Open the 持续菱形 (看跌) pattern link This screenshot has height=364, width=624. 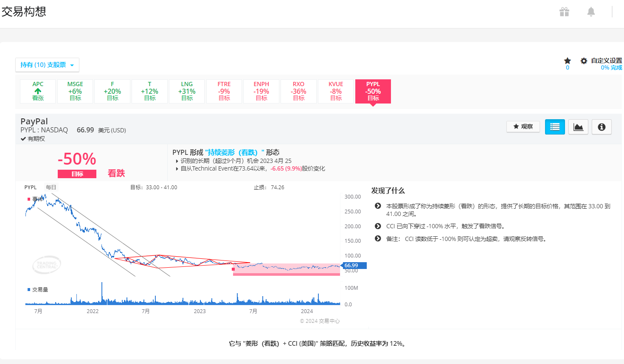(x=235, y=152)
